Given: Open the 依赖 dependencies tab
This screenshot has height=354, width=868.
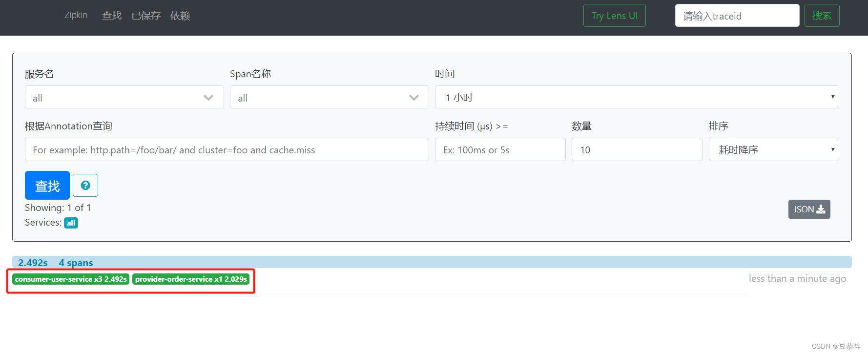Looking at the screenshot, I should coord(180,16).
